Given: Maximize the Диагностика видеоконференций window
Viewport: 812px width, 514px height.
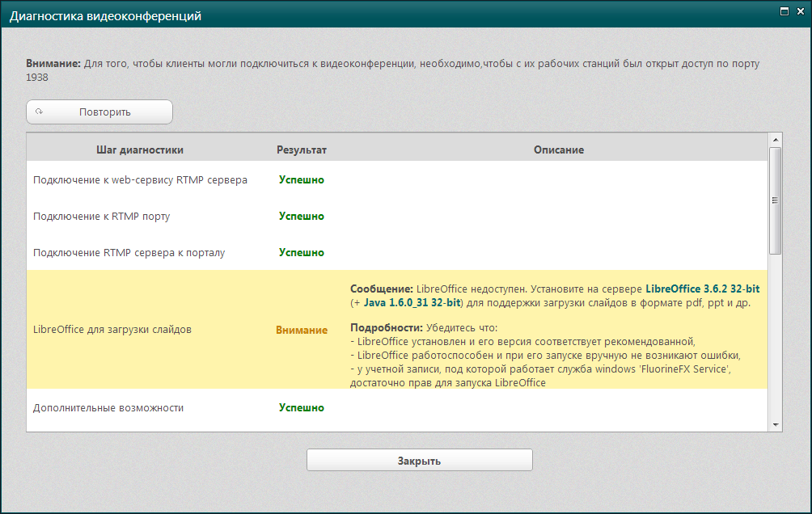Looking at the screenshot, I should point(784,12).
